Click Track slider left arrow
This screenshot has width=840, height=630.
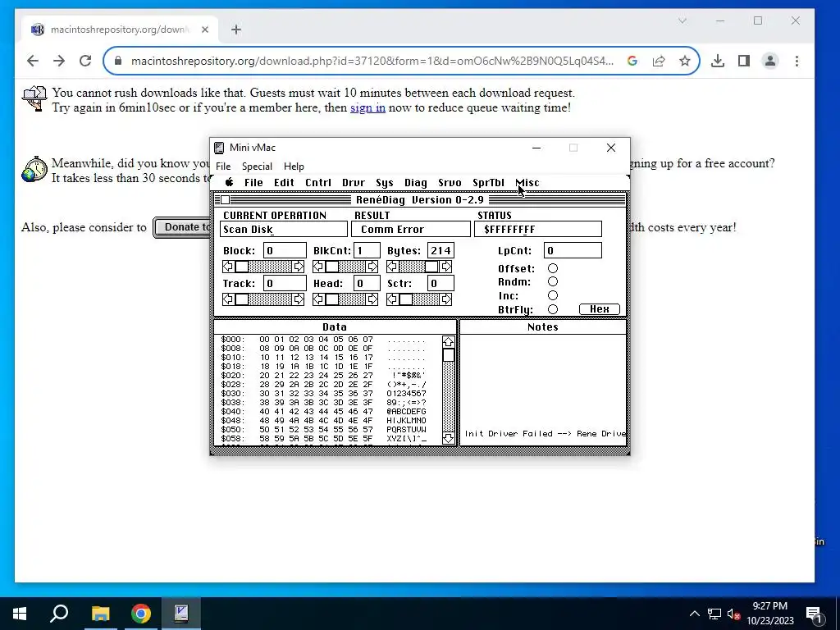[x=228, y=299]
